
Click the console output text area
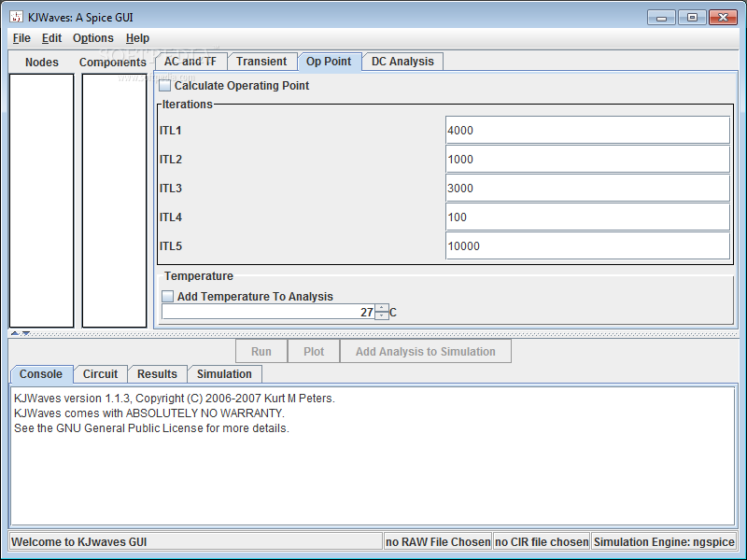pyautogui.click(x=373, y=456)
